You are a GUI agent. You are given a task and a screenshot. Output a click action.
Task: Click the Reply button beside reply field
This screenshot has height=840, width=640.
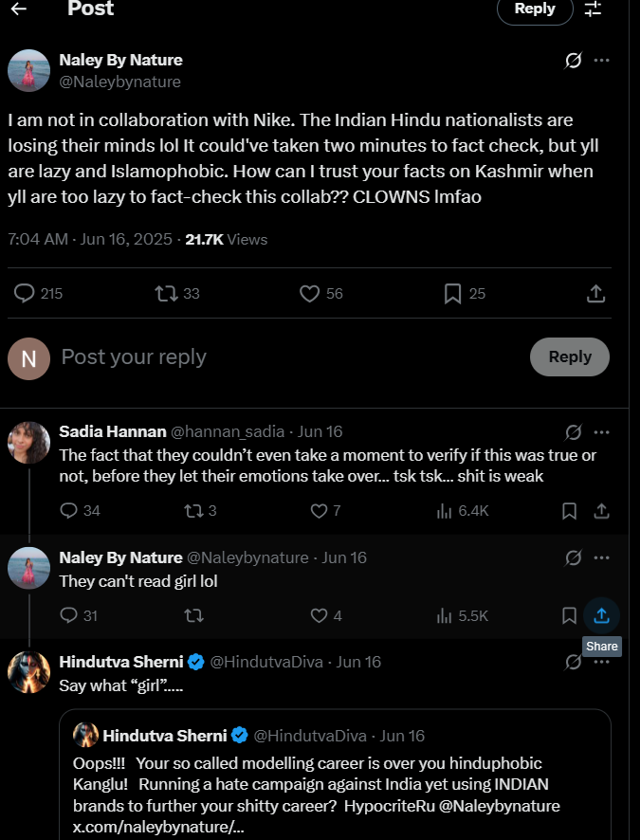569,357
